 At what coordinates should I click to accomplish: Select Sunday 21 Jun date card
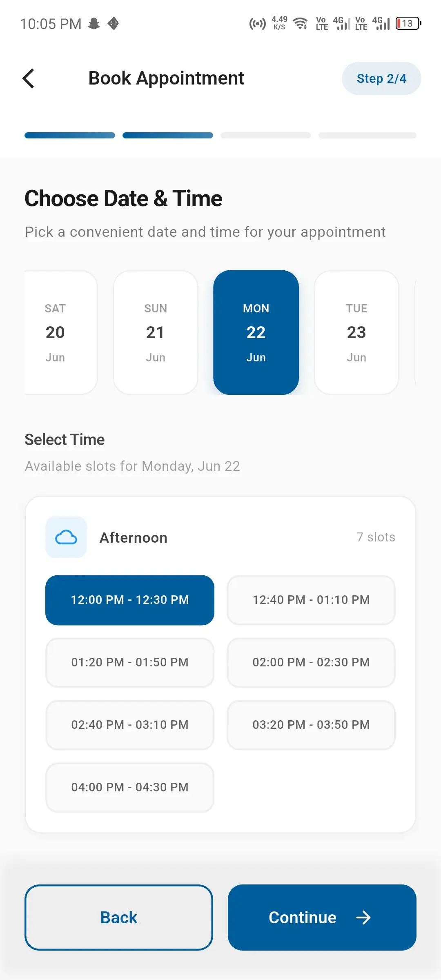tap(156, 332)
